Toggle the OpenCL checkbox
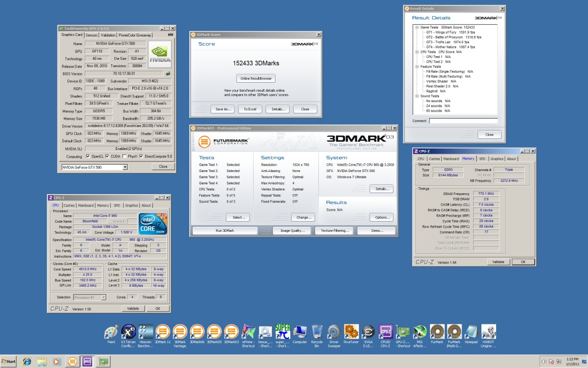The image size is (588, 368). tap(88, 156)
